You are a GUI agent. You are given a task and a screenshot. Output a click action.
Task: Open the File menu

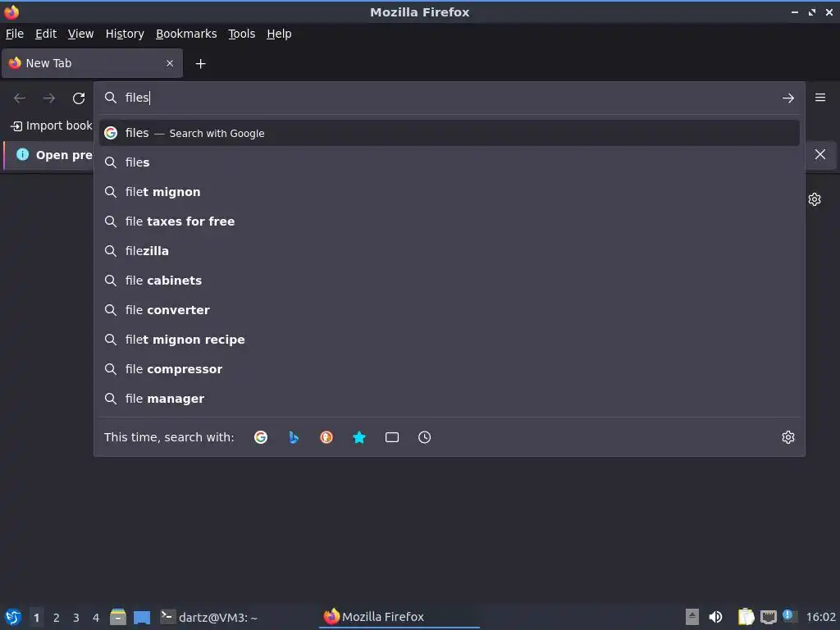[x=15, y=34]
